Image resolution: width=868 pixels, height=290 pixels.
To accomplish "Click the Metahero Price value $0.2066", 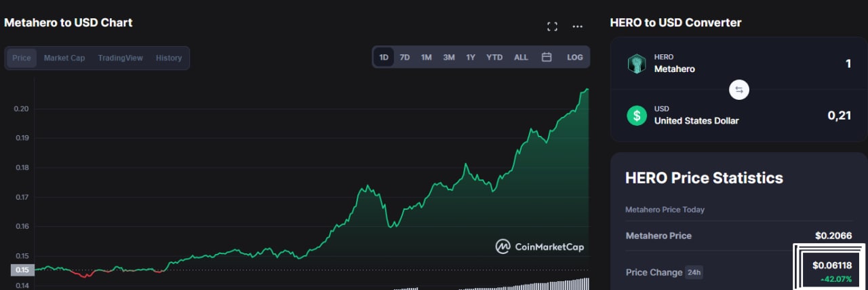I will point(833,236).
